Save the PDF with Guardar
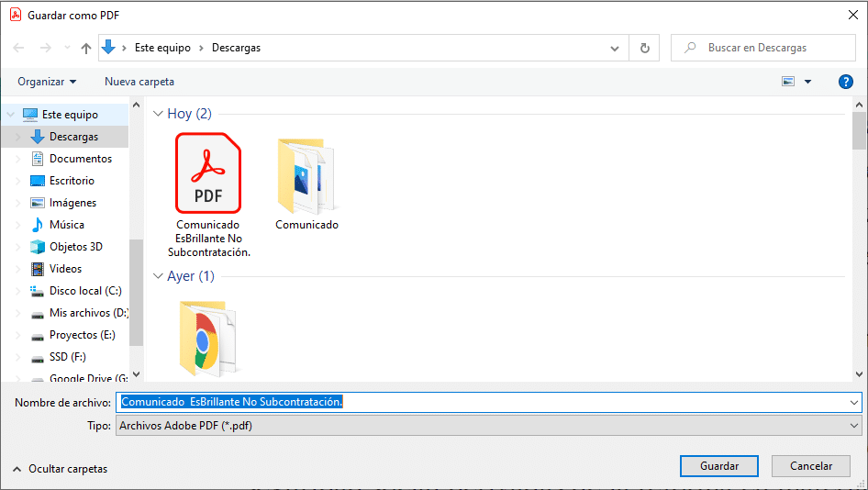The height and width of the screenshot is (490, 868). click(x=719, y=466)
